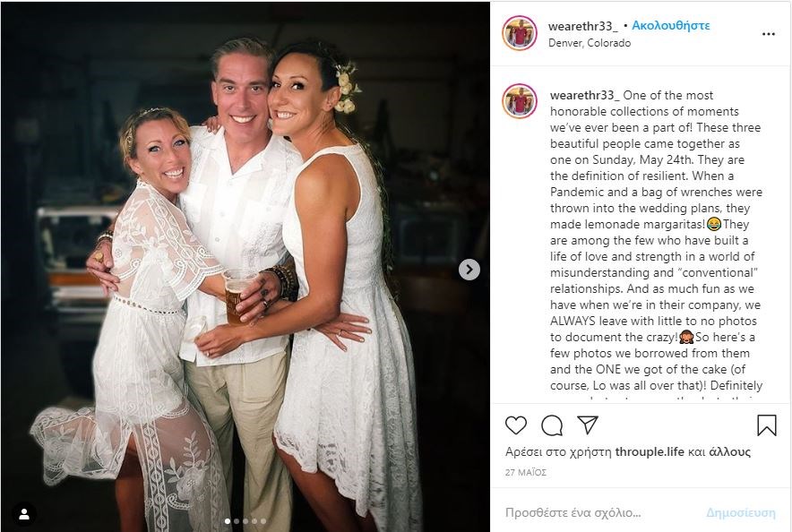Click wearethr33_ profile avatar in header

click(520, 33)
